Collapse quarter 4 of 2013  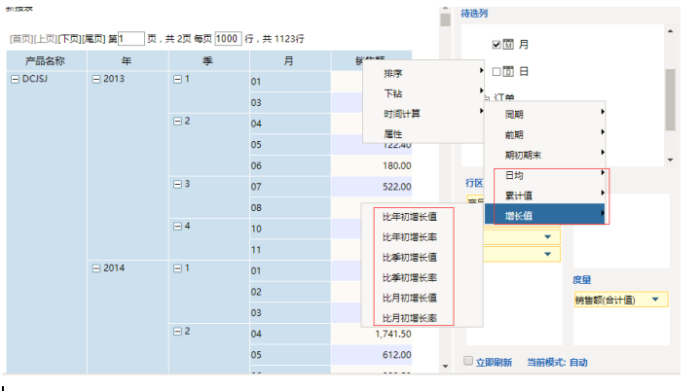click(x=177, y=226)
